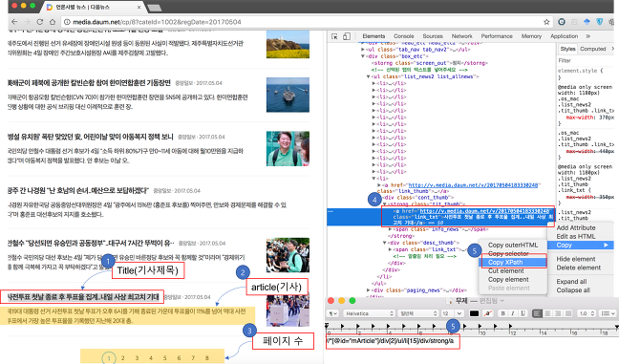Bookmark this page with the star icon
619x364 pixels.
(x=546, y=22)
